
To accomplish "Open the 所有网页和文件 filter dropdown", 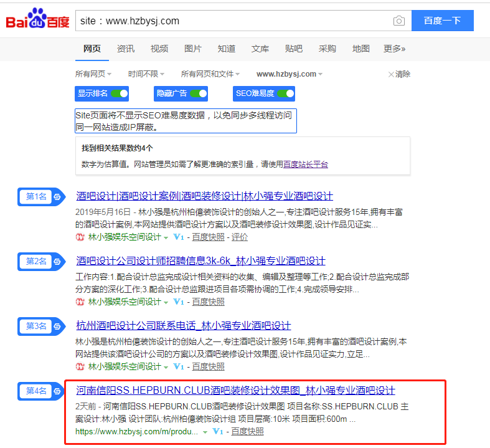I will [210, 74].
